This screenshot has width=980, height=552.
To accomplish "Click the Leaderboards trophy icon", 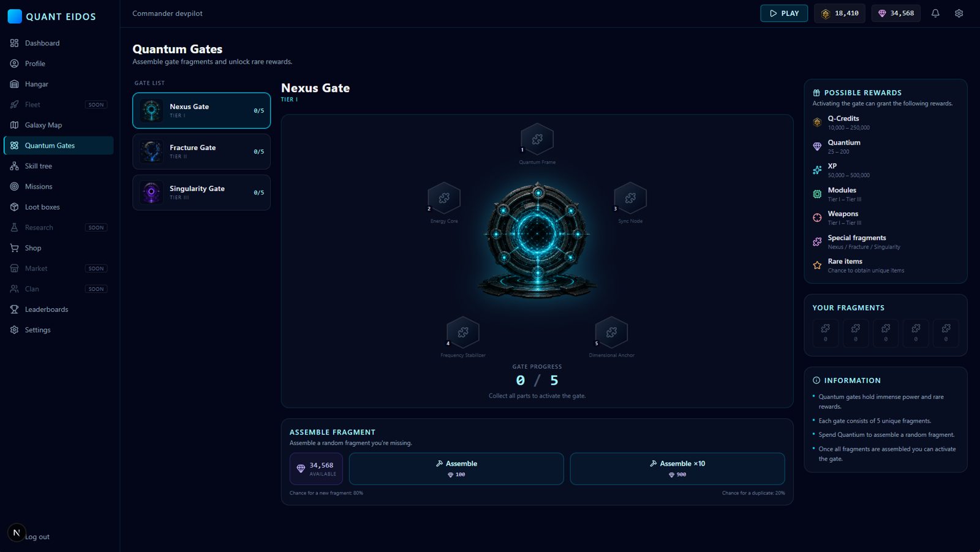I will [15, 309].
